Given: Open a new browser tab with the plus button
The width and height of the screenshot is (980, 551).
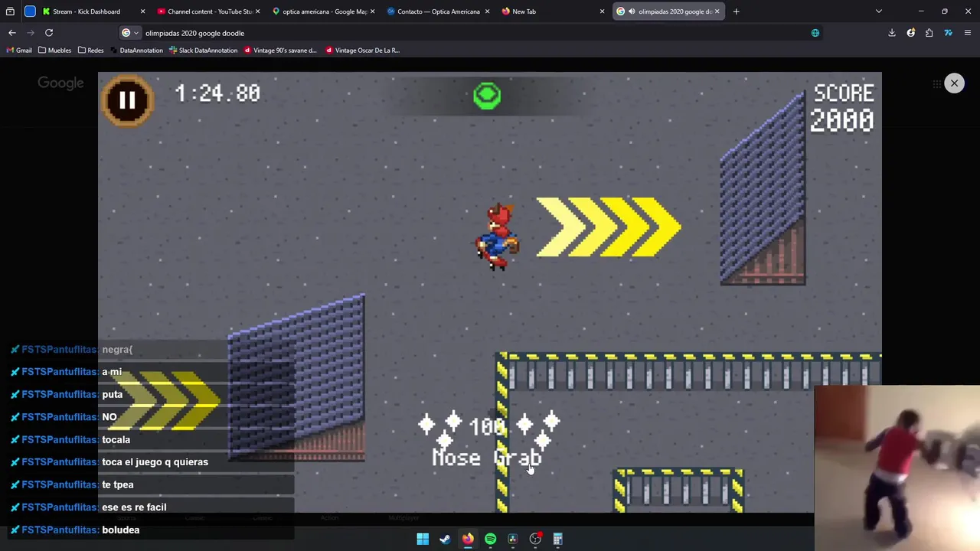Looking at the screenshot, I should click(x=736, y=11).
